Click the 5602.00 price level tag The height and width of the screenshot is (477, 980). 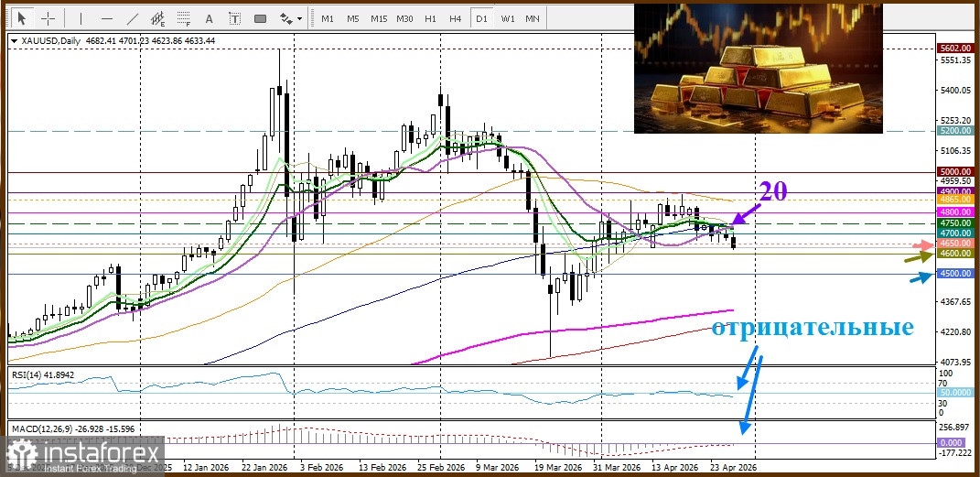tap(955, 49)
